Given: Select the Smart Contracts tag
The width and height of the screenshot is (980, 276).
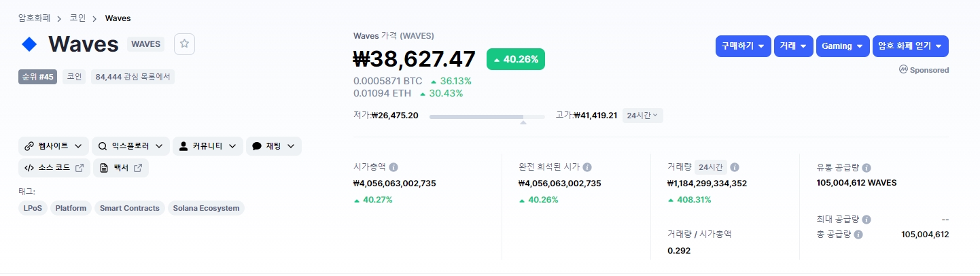Looking at the screenshot, I should click(130, 208).
